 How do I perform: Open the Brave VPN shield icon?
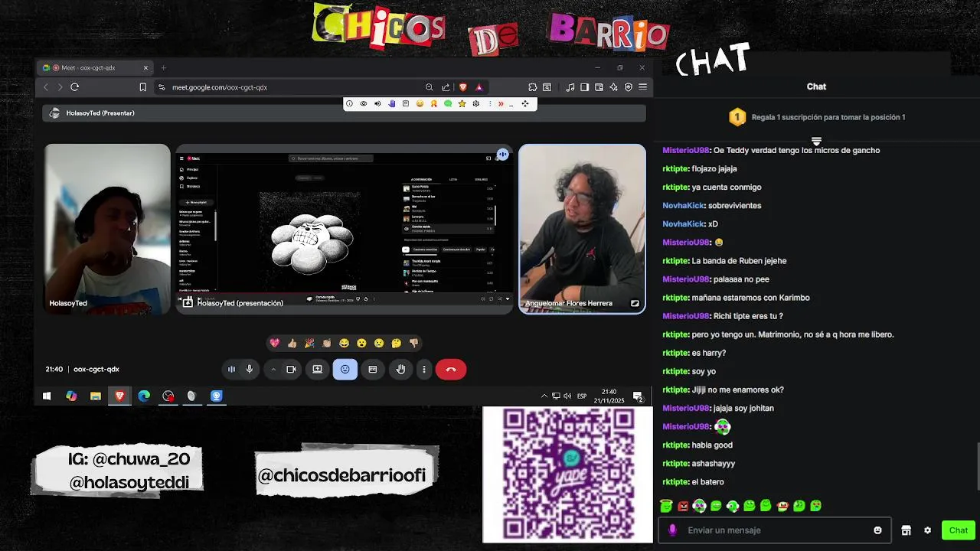(x=629, y=87)
